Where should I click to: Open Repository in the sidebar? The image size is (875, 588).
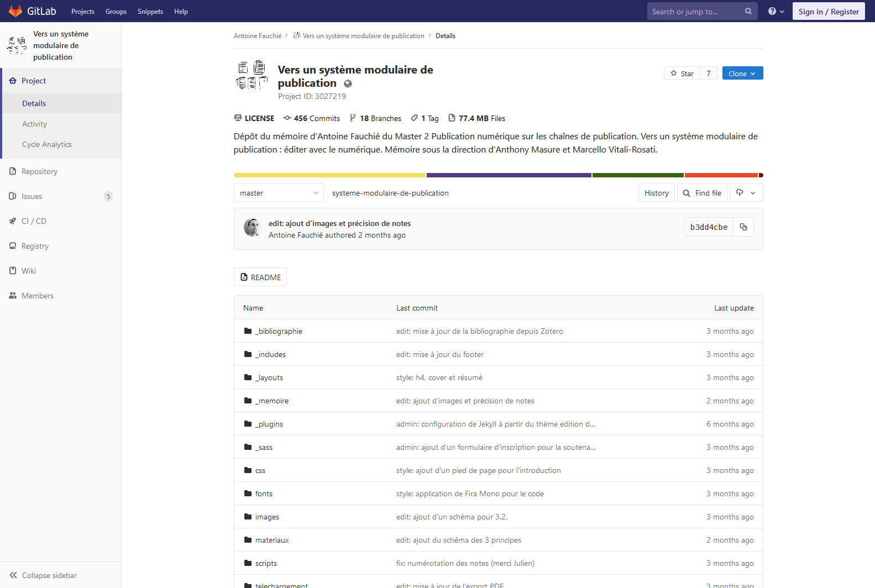click(39, 172)
